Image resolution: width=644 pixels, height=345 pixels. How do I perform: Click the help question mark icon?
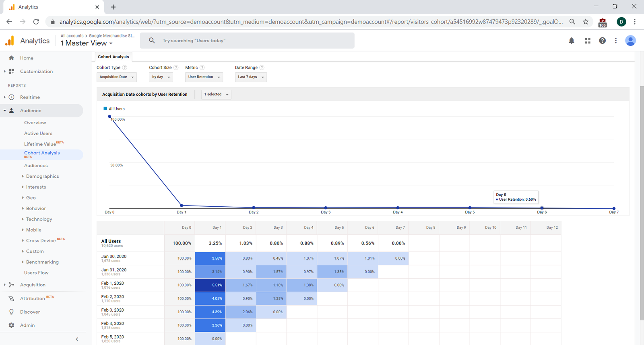click(602, 41)
